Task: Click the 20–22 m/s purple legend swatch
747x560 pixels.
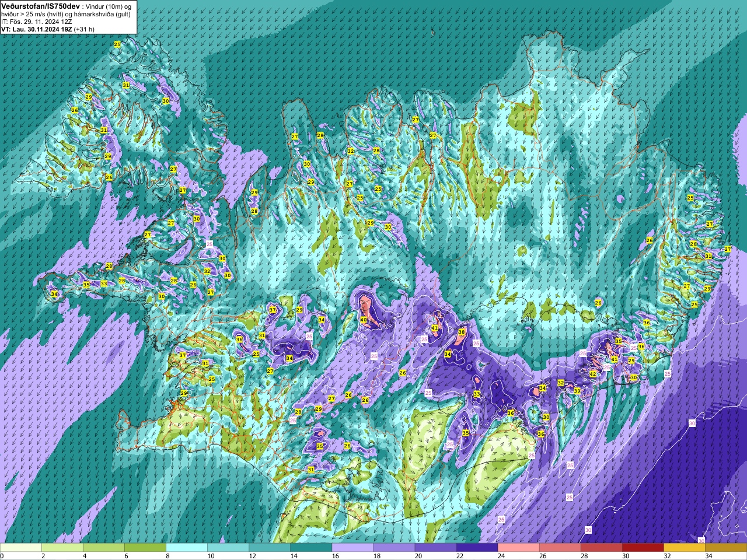Action: coord(435,548)
